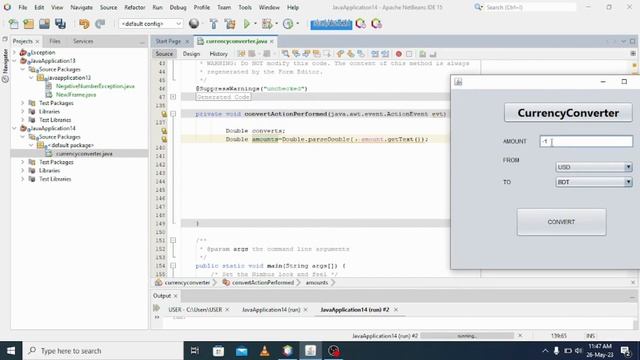Clean and Build project via broom icon
Image resolution: width=640 pixels, height=360 pixels.
click(230, 24)
